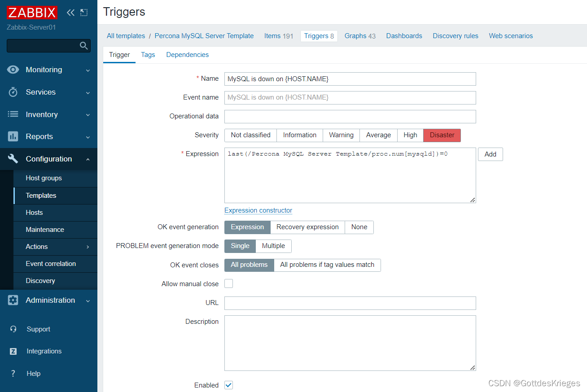
Task: Open Discovery in Configuration menu
Action: pos(55,281)
